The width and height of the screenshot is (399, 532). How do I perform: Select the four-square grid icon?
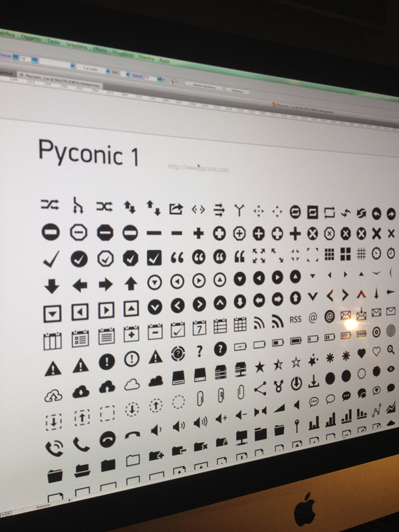point(345,254)
